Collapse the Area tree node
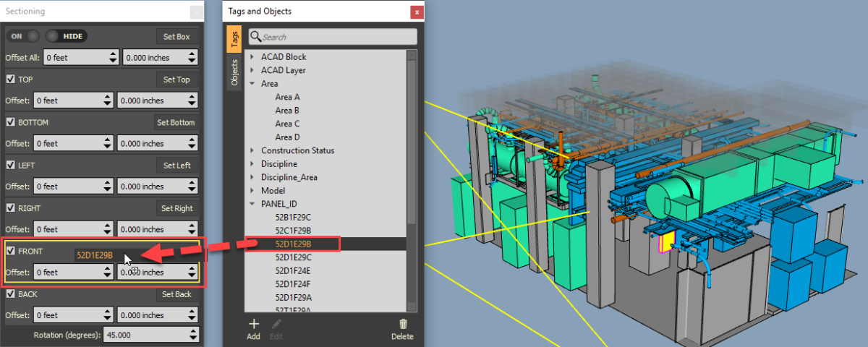Viewport: 868px width, 347px height. click(252, 84)
